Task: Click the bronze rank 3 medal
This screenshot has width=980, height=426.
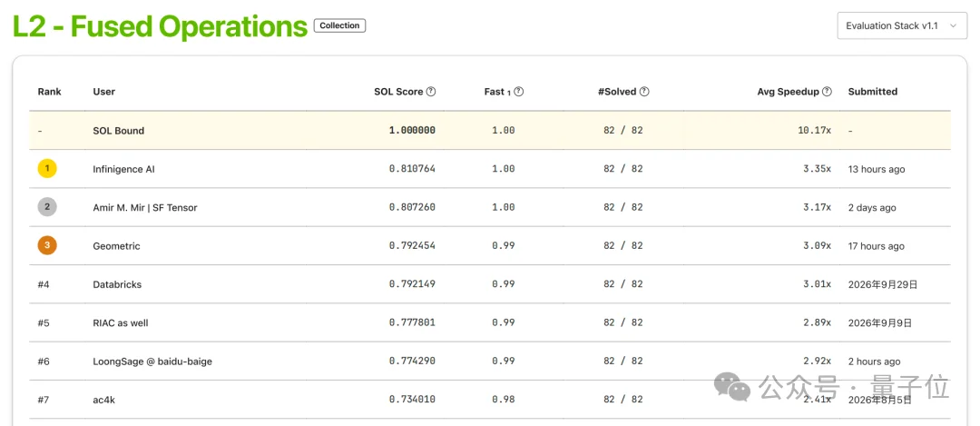Action: (47, 246)
